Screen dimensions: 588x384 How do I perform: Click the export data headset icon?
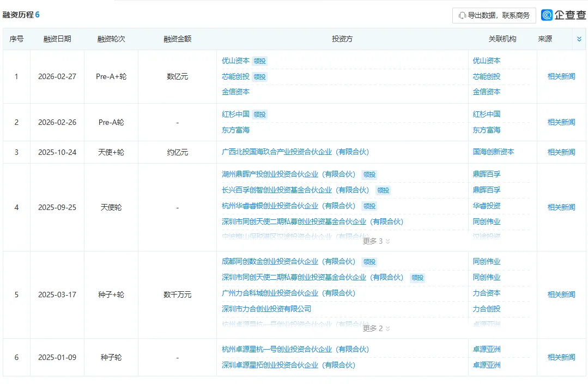tap(462, 15)
